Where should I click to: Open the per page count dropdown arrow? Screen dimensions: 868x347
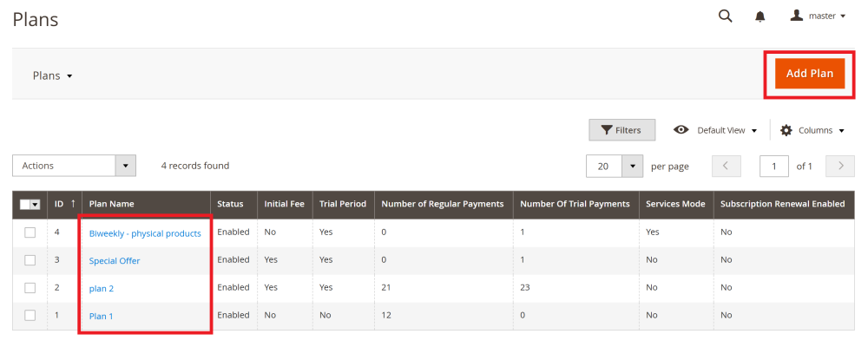[632, 166]
